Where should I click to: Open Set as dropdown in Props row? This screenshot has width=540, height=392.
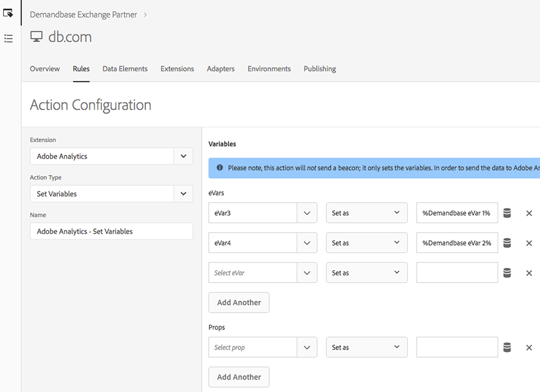click(x=367, y=347)
